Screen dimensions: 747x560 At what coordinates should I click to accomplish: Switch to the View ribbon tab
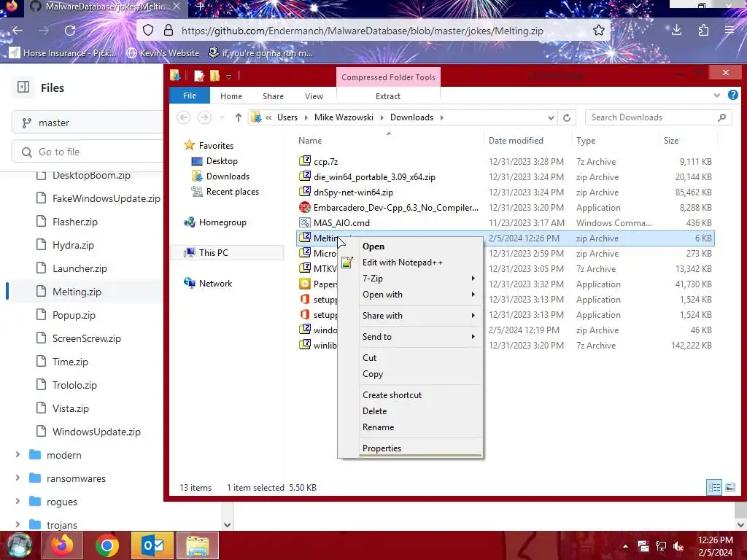(314, 96)
